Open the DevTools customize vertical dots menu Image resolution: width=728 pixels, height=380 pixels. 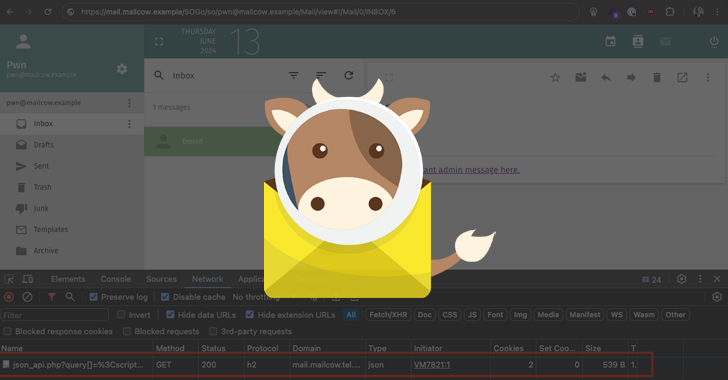(x=700, y=279)
